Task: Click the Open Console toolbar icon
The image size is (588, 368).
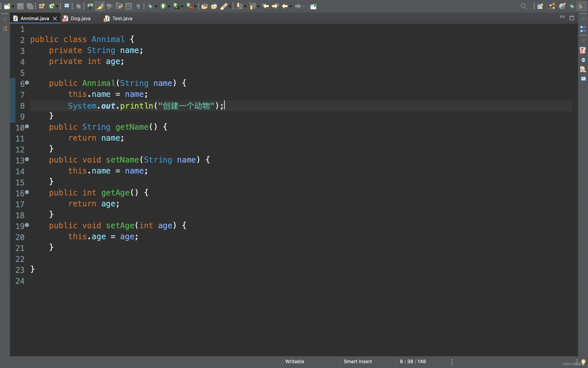Action: click(66, 6)
